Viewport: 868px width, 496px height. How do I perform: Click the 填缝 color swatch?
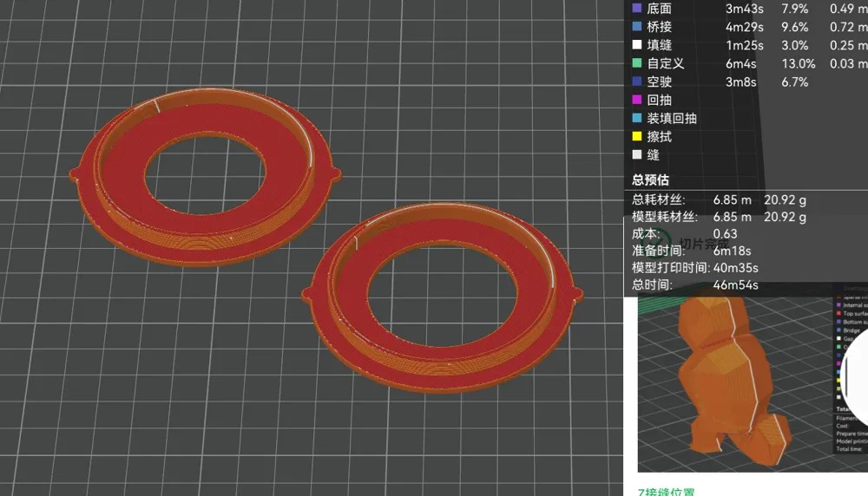637,45
